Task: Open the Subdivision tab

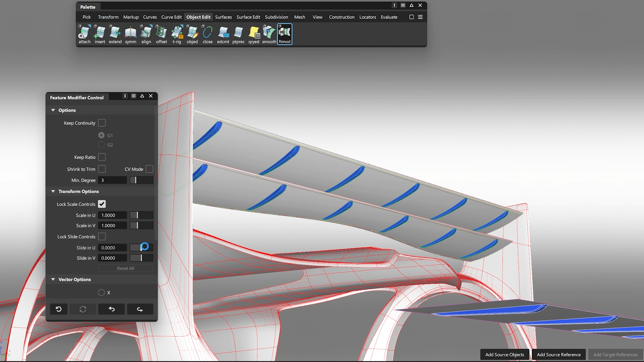Action: coord(276,17)
